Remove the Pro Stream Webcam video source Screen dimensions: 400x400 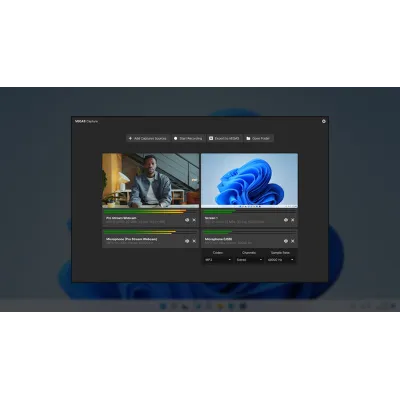(194, 220)
